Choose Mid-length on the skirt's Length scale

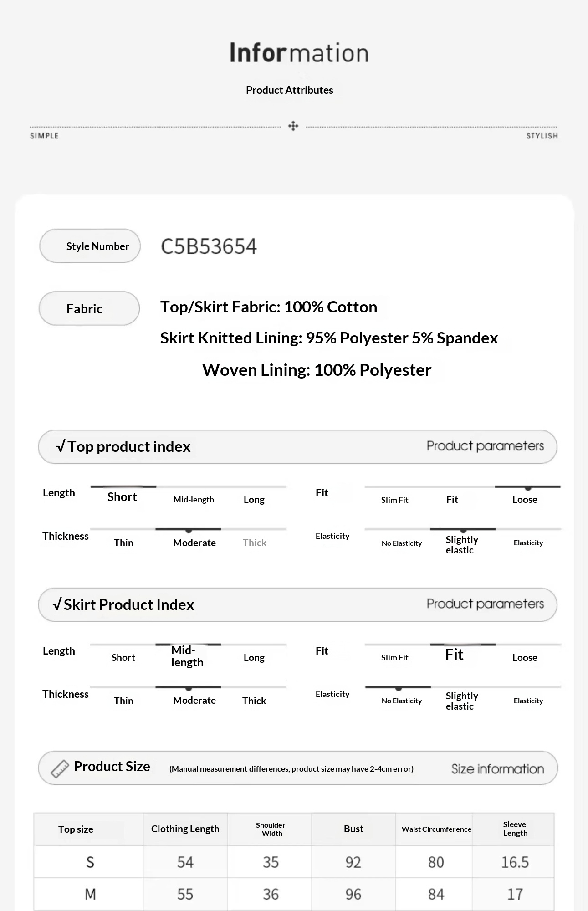pos(187,656)
